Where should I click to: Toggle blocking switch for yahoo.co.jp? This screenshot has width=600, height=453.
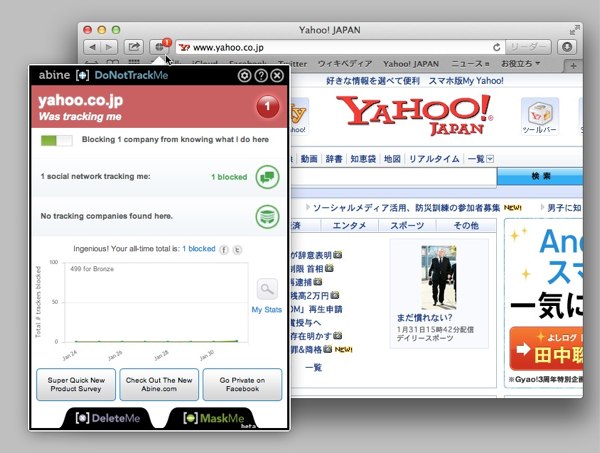57,140
